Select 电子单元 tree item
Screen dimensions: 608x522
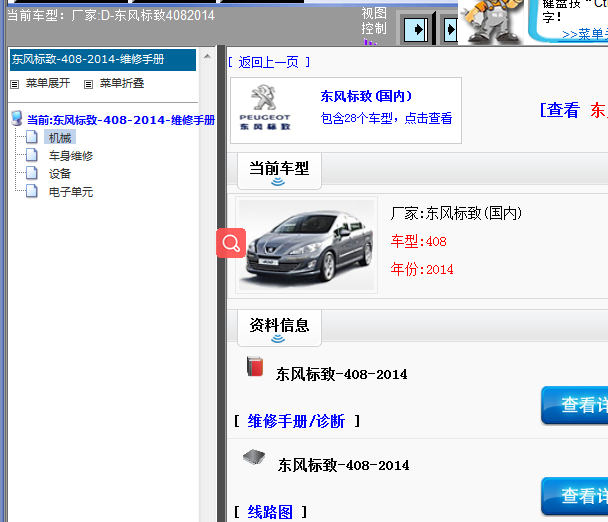coord(71,192)
